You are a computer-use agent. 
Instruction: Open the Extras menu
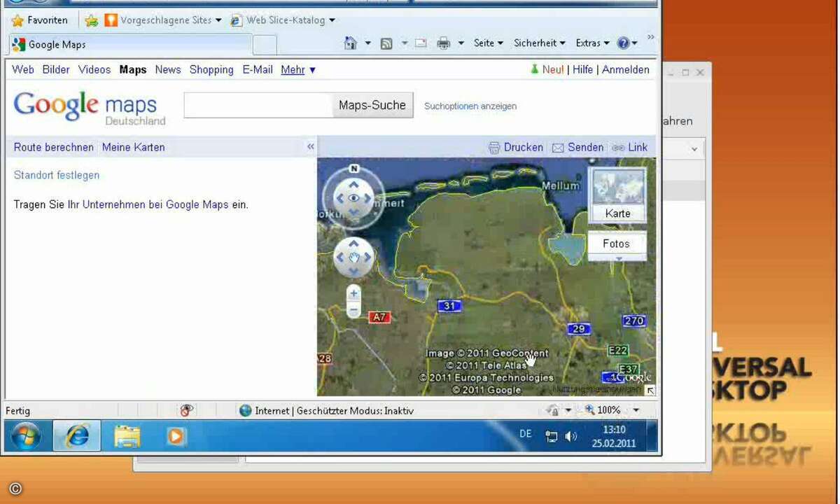point(592,43)
